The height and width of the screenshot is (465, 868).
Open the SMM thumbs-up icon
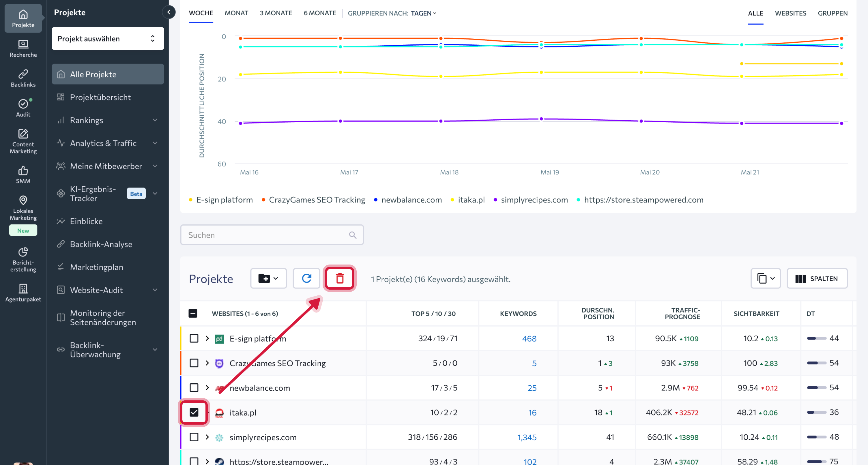(23, 175)
